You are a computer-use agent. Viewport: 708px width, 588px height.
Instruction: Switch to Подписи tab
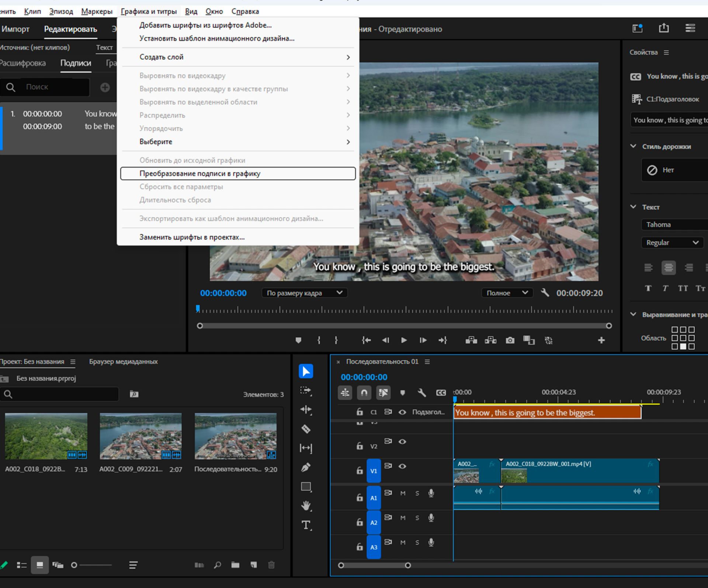tap(76, 63)
